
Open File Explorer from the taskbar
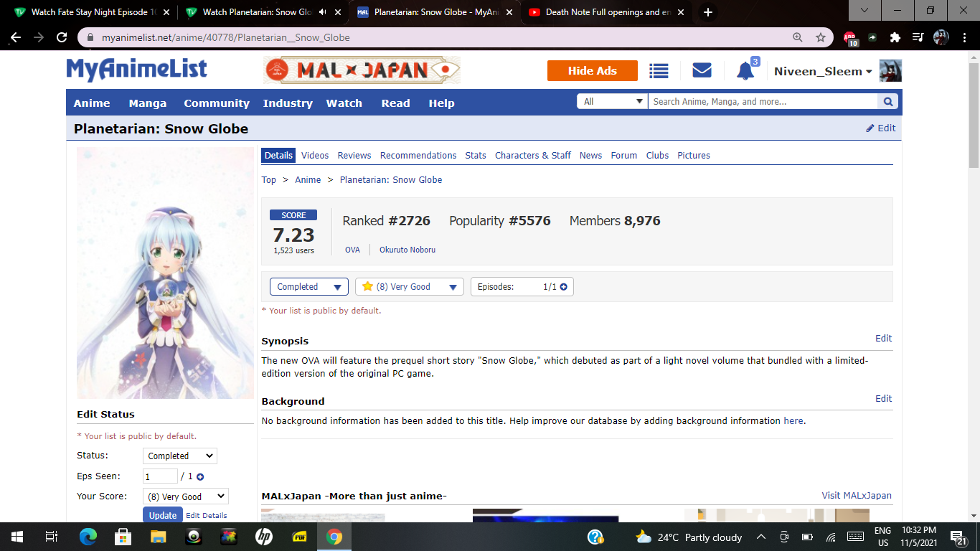click(158, 537)
